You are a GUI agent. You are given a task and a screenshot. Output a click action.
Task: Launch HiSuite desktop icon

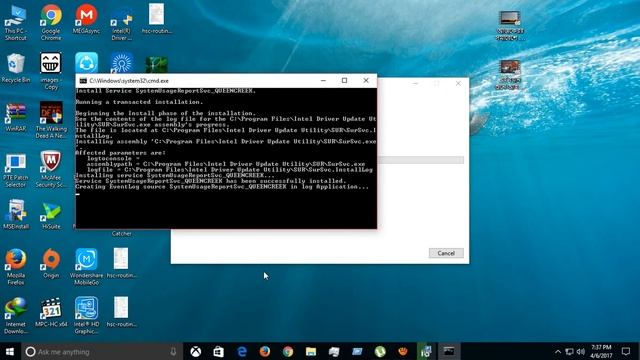51,216
